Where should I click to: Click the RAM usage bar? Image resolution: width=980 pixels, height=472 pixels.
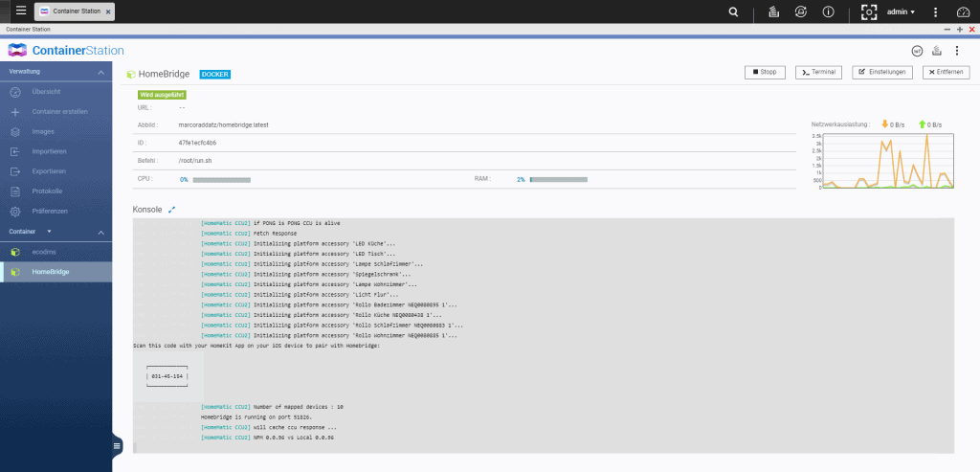558,180
